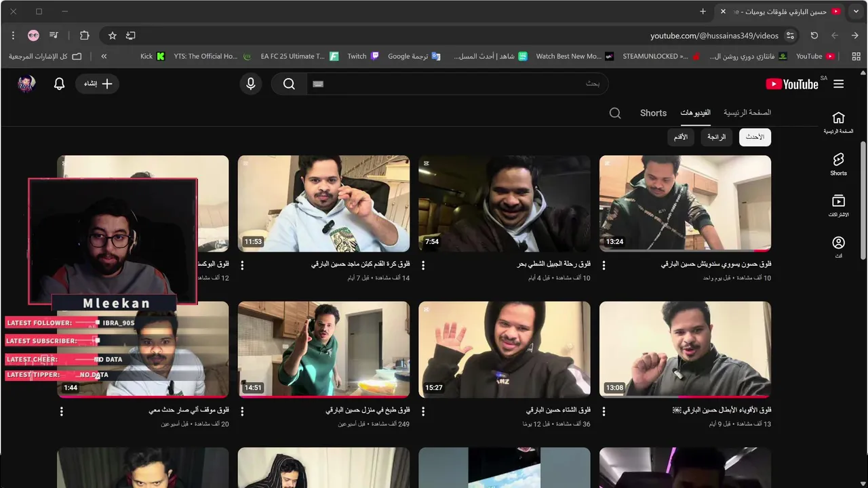Open the 13:24 sandwich vlog thumbnail
868x488 pixels.
(685, 203)
